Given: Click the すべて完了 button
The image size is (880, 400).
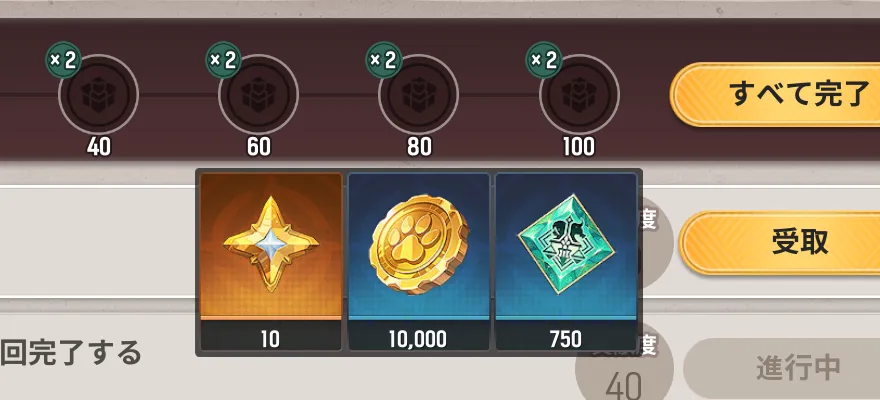Looking at the screenshot, I should [x=775, y=94].
